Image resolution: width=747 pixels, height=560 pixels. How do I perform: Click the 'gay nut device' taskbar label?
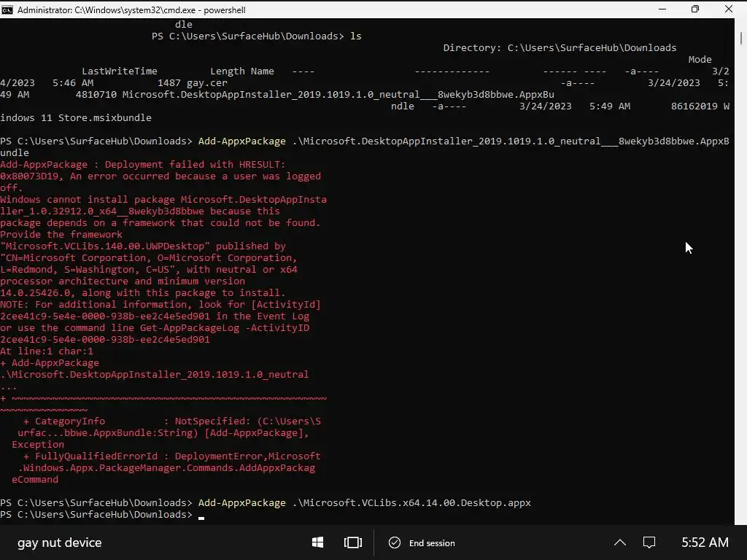[x=60, y=542]
